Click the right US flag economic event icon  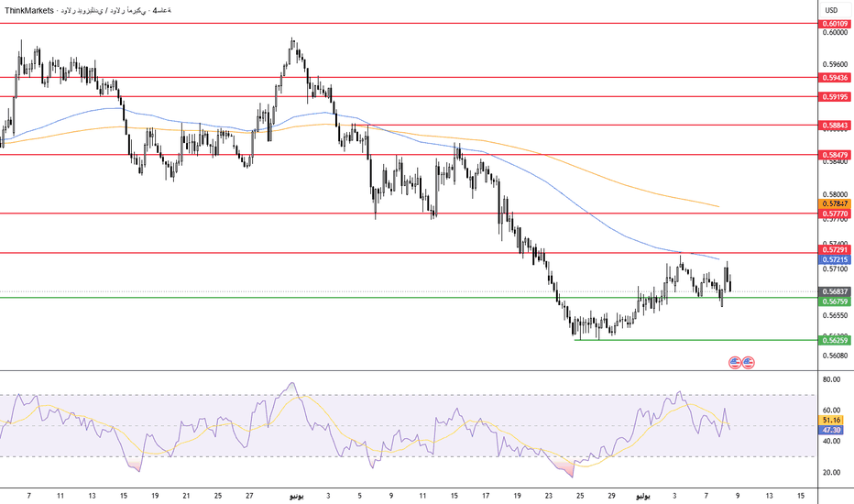pyautogui.click(x=749, y=362)
